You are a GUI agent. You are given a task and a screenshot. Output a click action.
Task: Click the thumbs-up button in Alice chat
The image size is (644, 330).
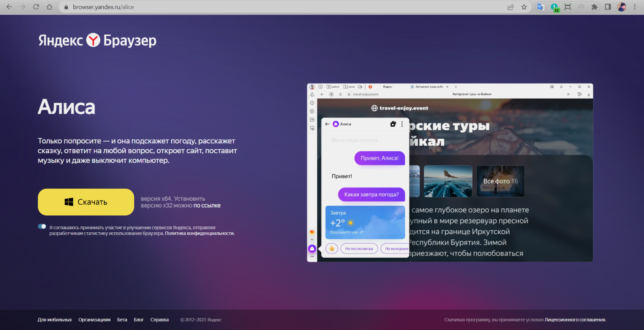(x=332, y=249)
